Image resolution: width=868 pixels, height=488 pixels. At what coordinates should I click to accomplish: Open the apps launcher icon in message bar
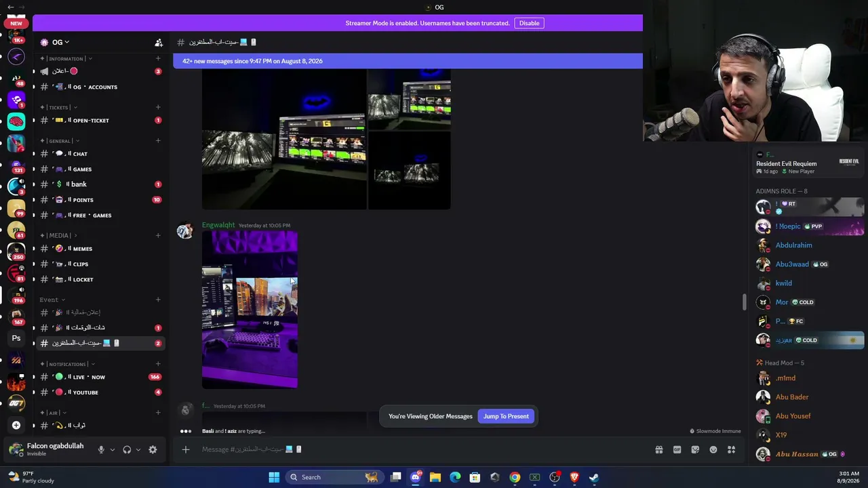(x=732, y=449)
